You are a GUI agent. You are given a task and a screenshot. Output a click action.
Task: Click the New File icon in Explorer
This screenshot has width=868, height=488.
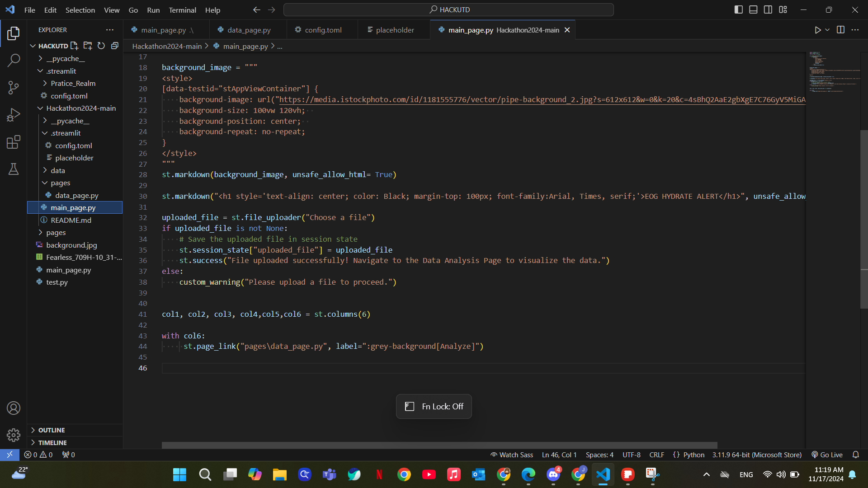75,46
